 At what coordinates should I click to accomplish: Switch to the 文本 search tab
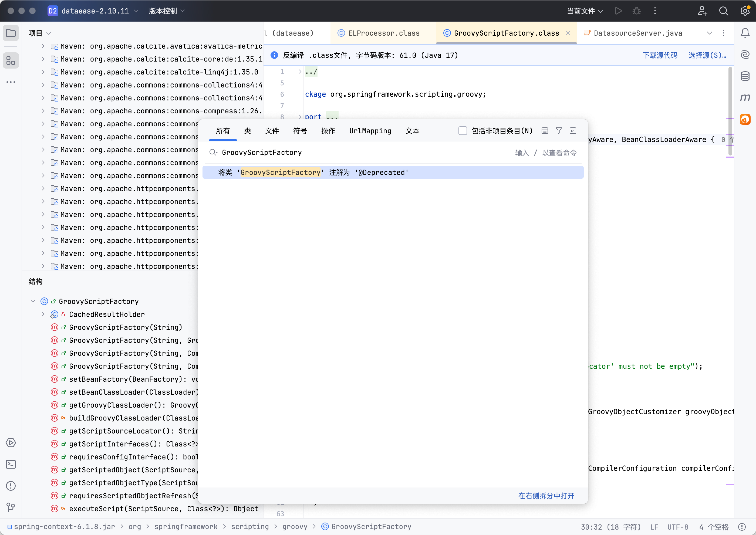(413, 131)
